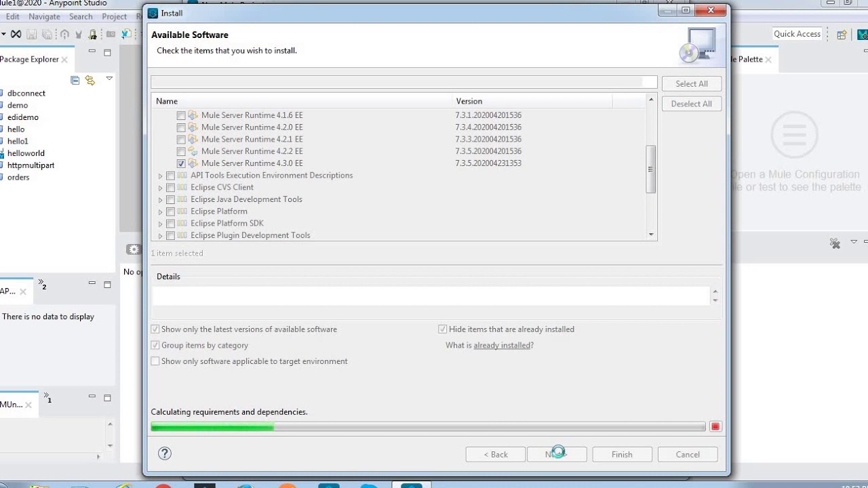
Task: Click the green progress bar
Action: (x=212, y=426)
